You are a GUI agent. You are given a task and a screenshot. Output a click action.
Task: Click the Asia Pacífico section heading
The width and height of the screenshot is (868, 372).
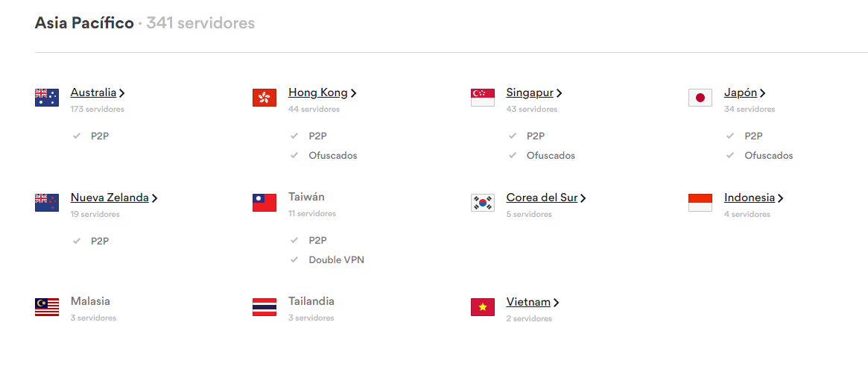[x=84, y=22]
